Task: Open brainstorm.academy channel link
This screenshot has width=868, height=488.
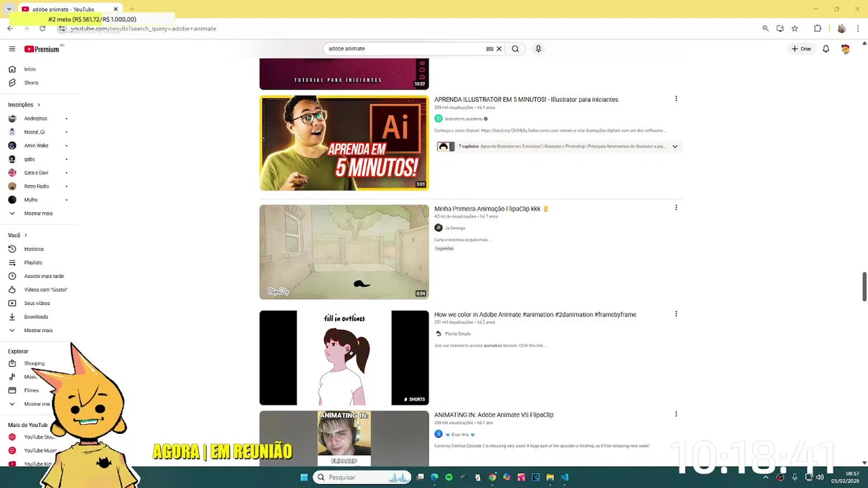Action: point(463,119)
